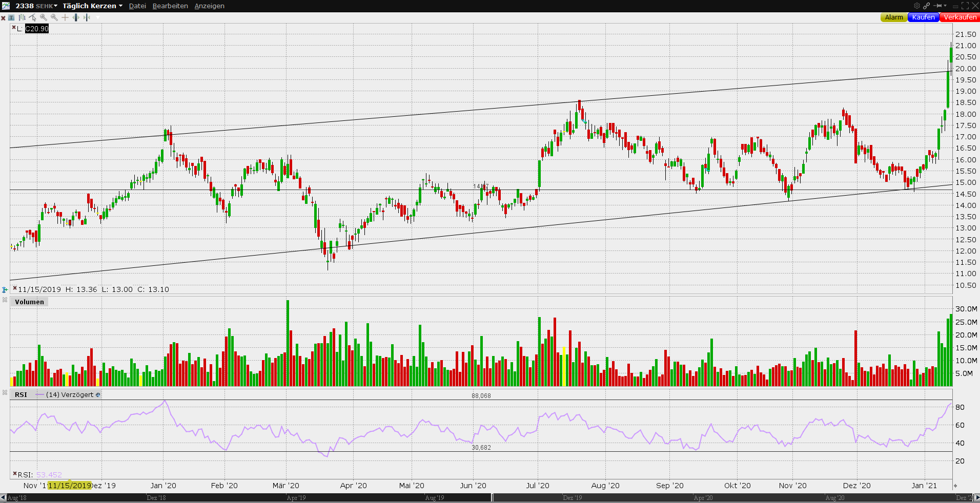Click the bottom timeline range slider handle
Viewport: 980px width, 503px height.
(492, 497)
